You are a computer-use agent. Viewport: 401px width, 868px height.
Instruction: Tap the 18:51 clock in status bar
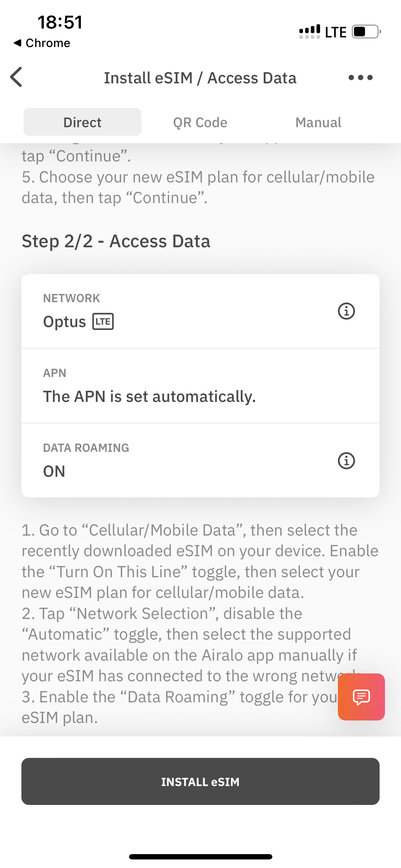(60, 22)
